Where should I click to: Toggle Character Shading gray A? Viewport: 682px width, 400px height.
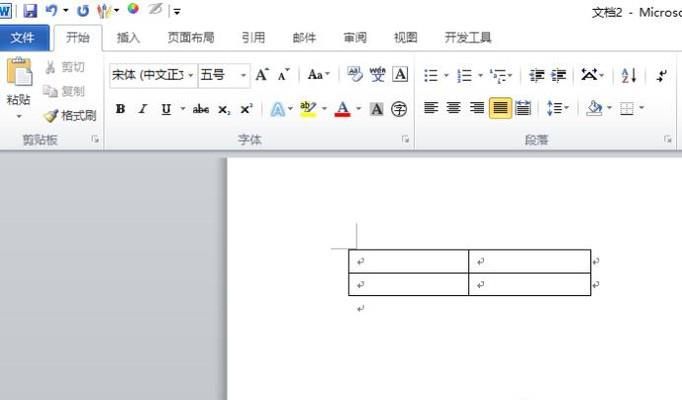click(x=377, y=109)
